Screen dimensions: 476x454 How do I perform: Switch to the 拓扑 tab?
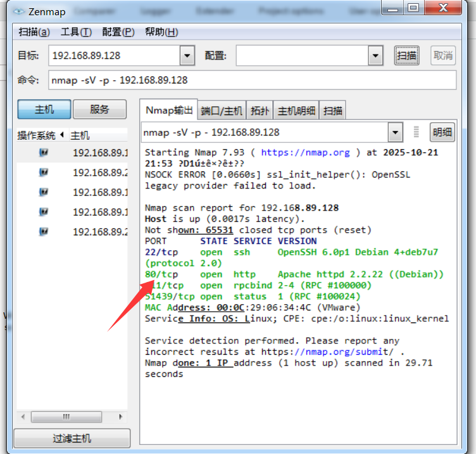(260, 111)
